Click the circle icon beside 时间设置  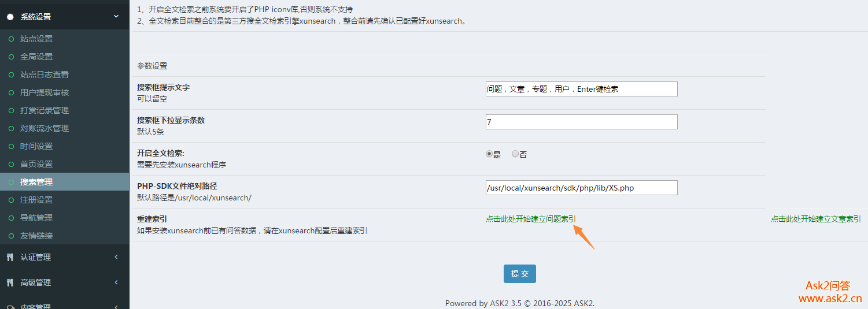[x=11, y=146]
